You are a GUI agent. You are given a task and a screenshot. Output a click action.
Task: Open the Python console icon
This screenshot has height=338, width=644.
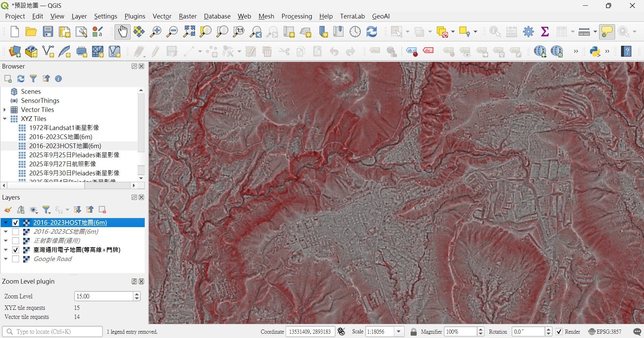[x=595, y=51]
